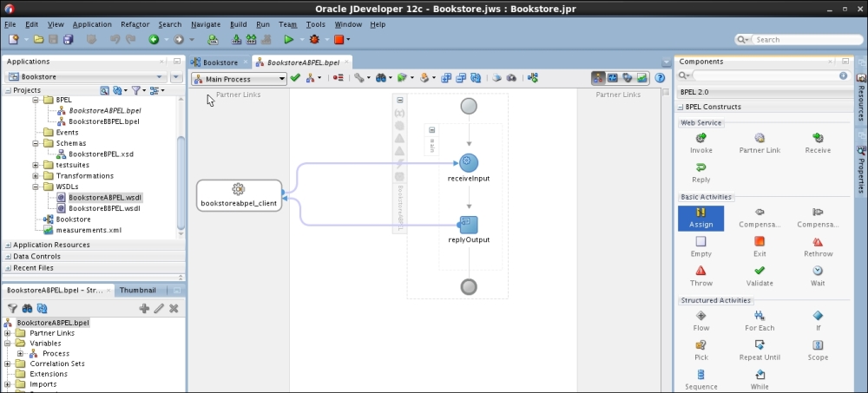The image size is (868, 393).
Task: Open the Refactor menu
Action: [x=135, y=24]
